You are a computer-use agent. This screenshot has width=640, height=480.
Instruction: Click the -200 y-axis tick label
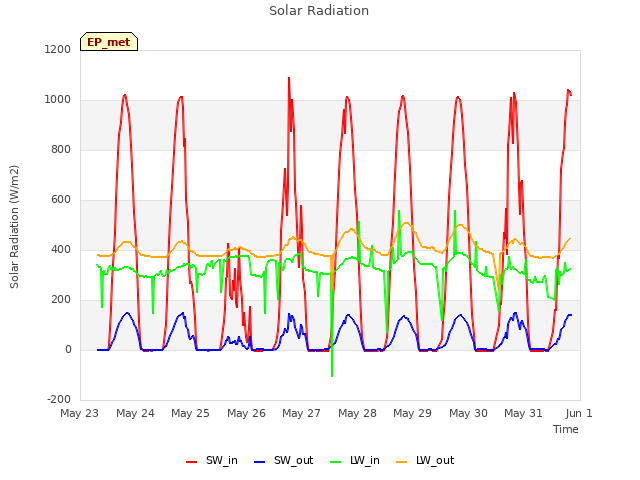coord(59,399)
